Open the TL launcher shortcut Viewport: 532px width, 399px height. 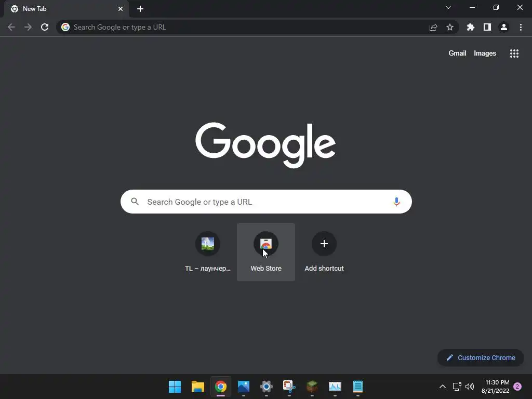click(x=208, y=252)
